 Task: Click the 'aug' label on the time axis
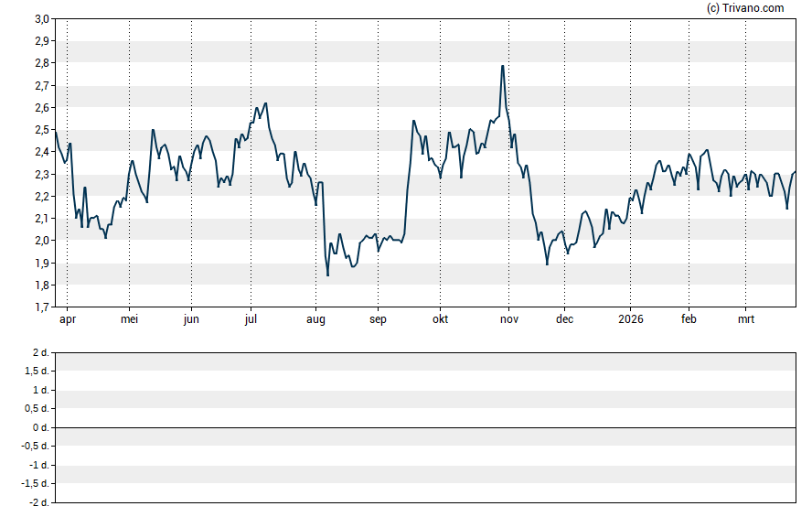[315, 319]
